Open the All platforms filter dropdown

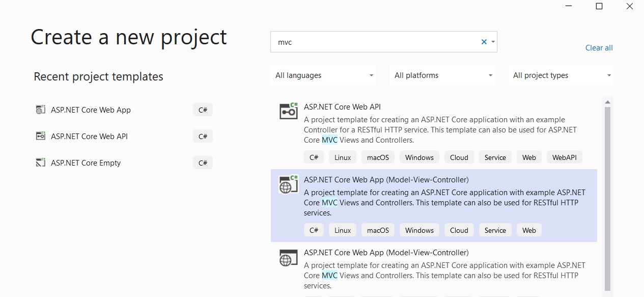(442, 75)
